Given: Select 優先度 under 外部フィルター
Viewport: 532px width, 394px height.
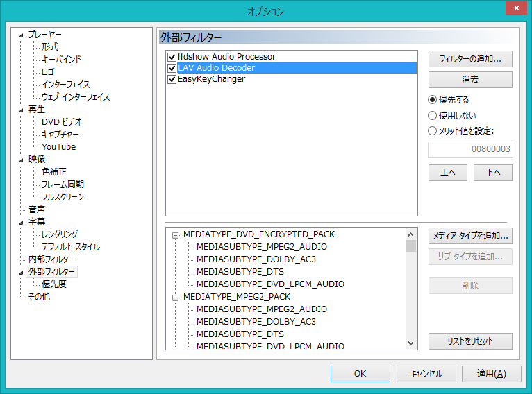Looking at the screenshot, I should click(54, 284).
